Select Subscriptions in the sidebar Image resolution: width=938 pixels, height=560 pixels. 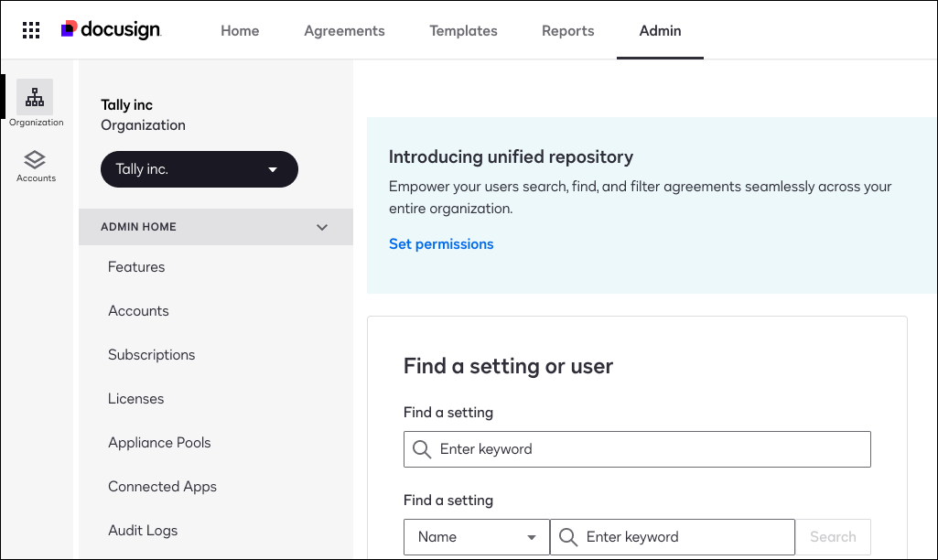click(x=151, y=355)
